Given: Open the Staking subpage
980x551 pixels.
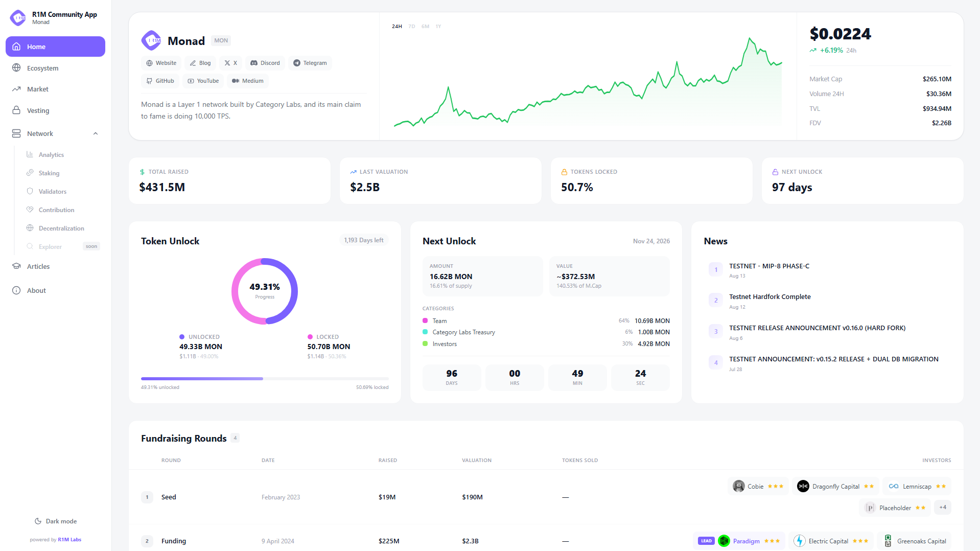Looking at the screenshot, I should pos(61,173).
